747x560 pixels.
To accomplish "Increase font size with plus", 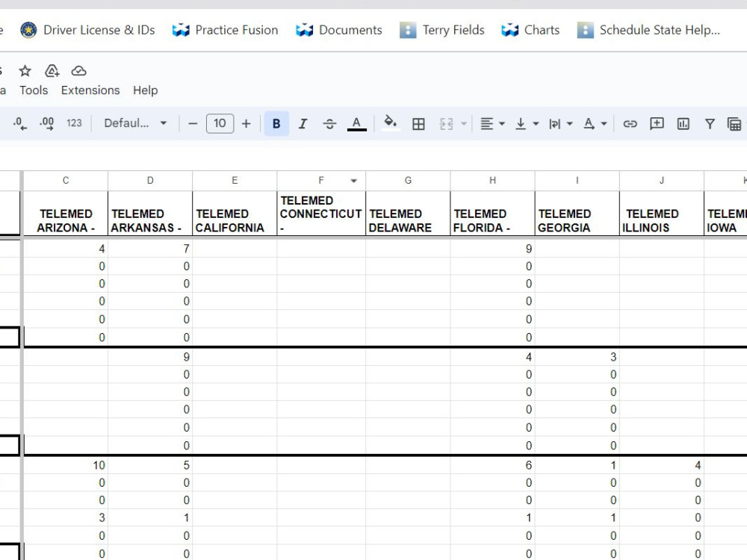I will coord(246,124).
